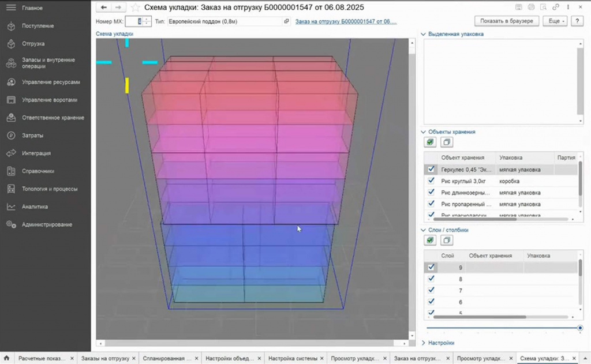This screenshot has width=591, height=364.
Task: Navigate back with the left arrow
Action: click(x=104, y=7)
